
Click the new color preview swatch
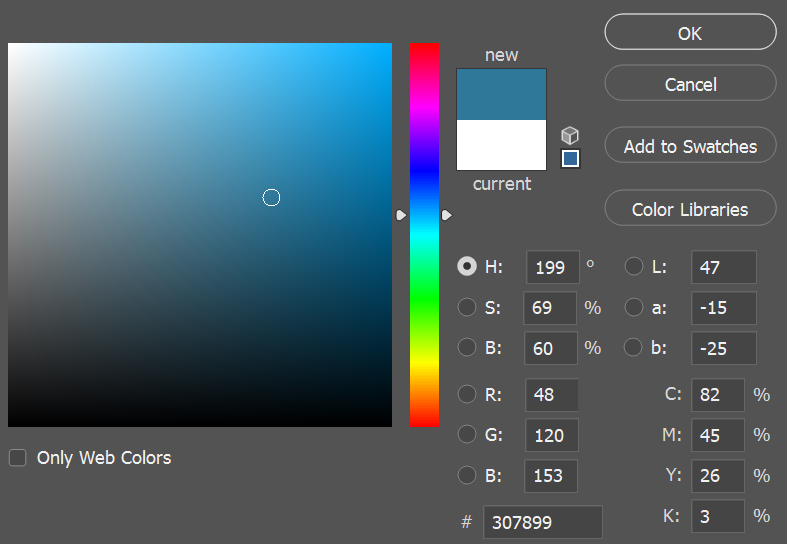(501, 94)
